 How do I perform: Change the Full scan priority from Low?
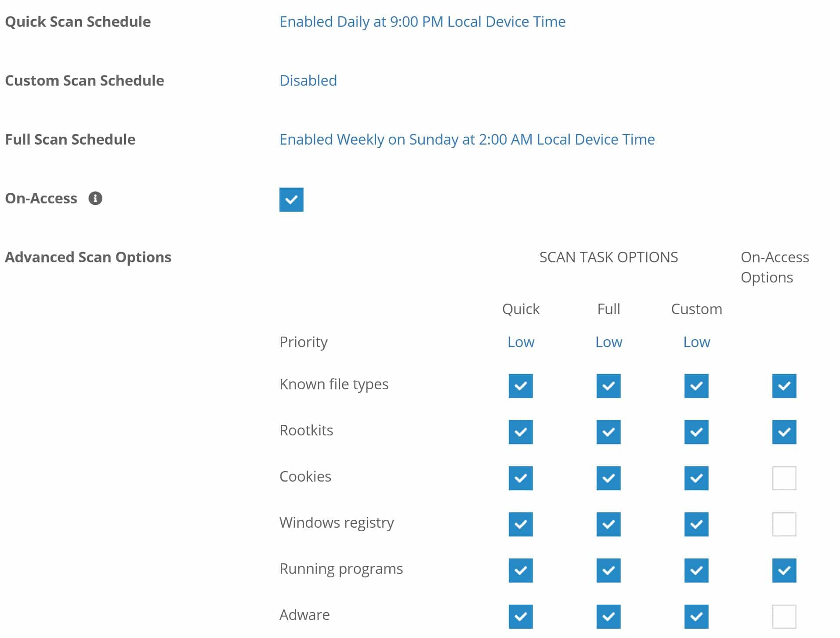click(x=609, y=341)
